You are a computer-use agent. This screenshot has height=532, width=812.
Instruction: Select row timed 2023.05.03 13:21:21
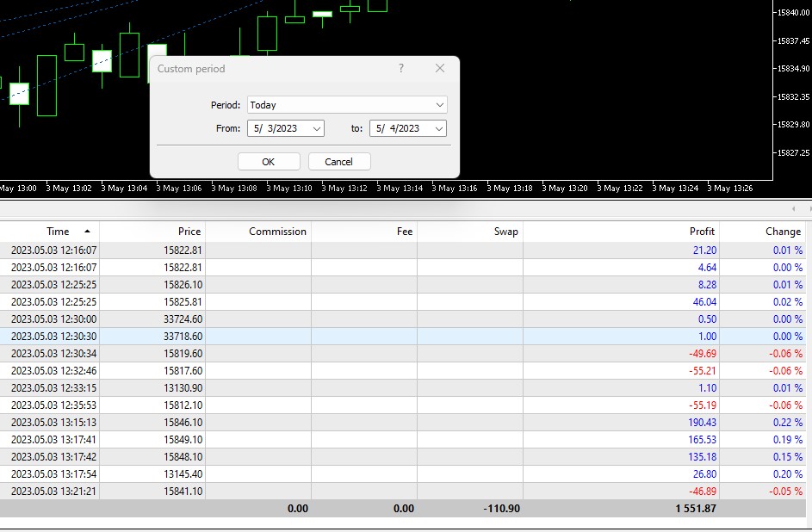[x=403, y=492]
